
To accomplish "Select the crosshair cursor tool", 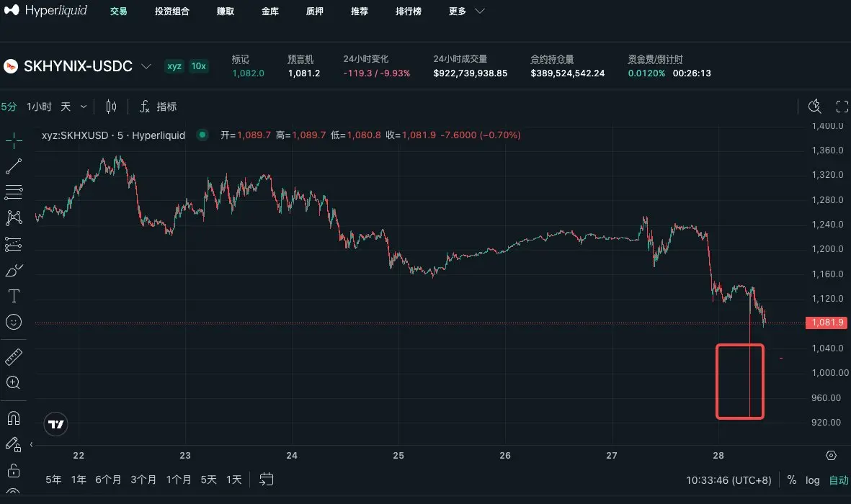I will (x=14, y=140).
